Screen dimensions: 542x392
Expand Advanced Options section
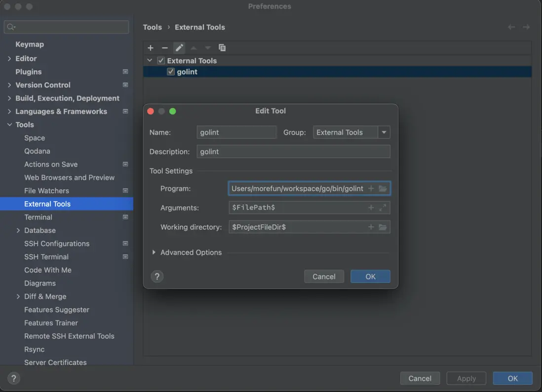coord(154,252)
